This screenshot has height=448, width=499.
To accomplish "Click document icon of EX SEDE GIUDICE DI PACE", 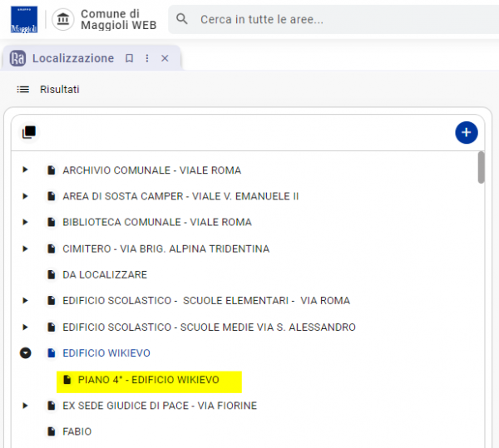I will (x=52, y=406).
